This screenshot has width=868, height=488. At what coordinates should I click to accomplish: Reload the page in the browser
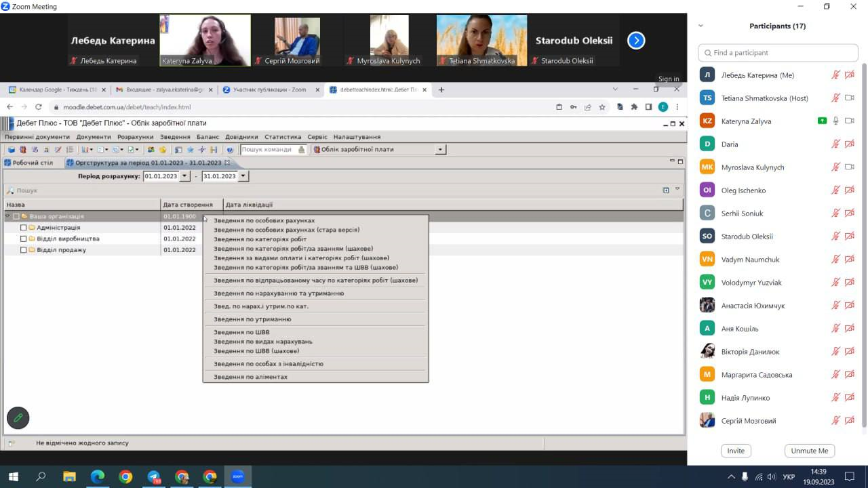pos(39,107)
